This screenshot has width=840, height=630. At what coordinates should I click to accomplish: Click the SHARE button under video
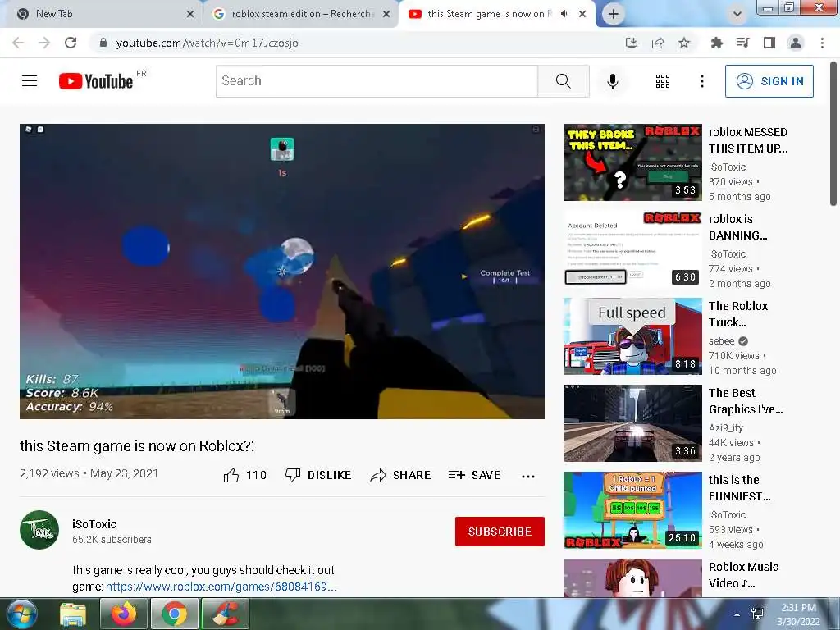pos(400,475)
